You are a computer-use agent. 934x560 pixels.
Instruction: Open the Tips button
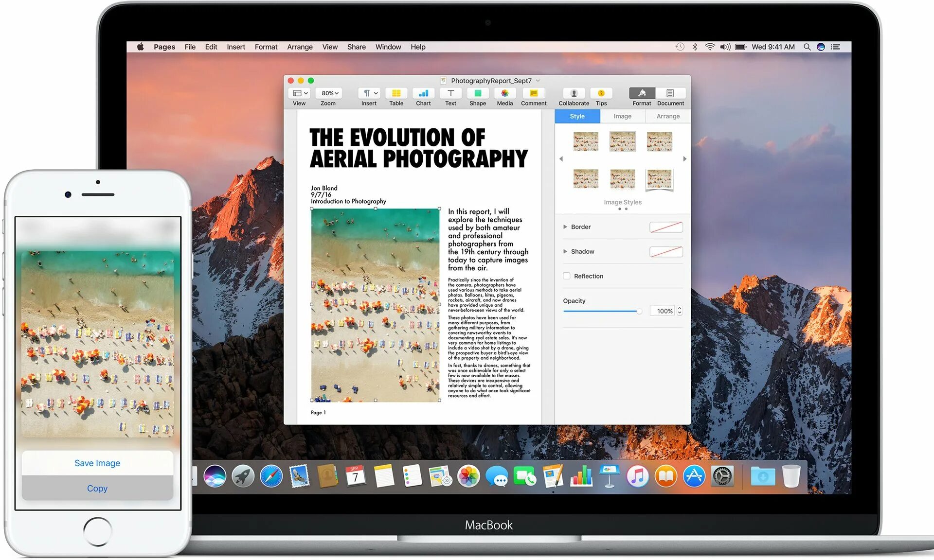coord(601,93)
